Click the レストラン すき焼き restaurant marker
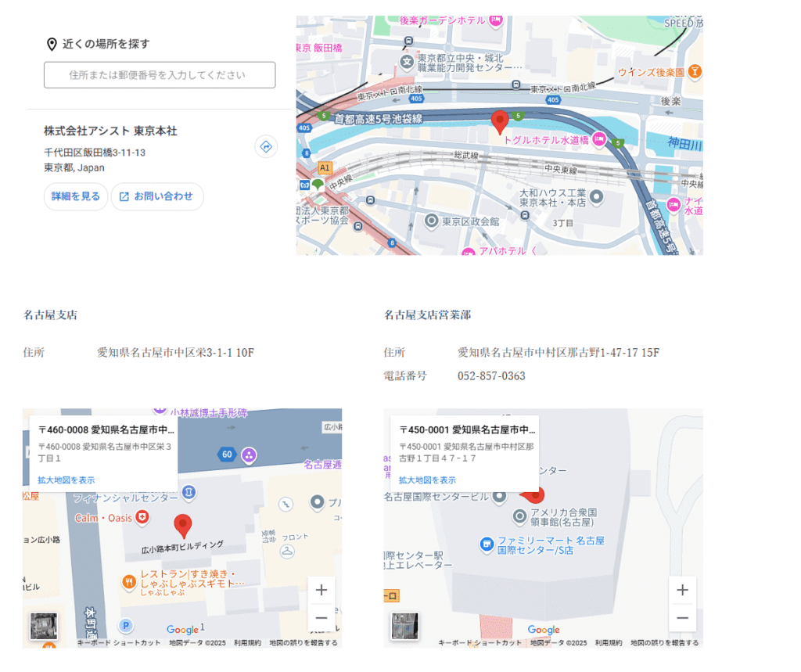 (x=129, y=581)
